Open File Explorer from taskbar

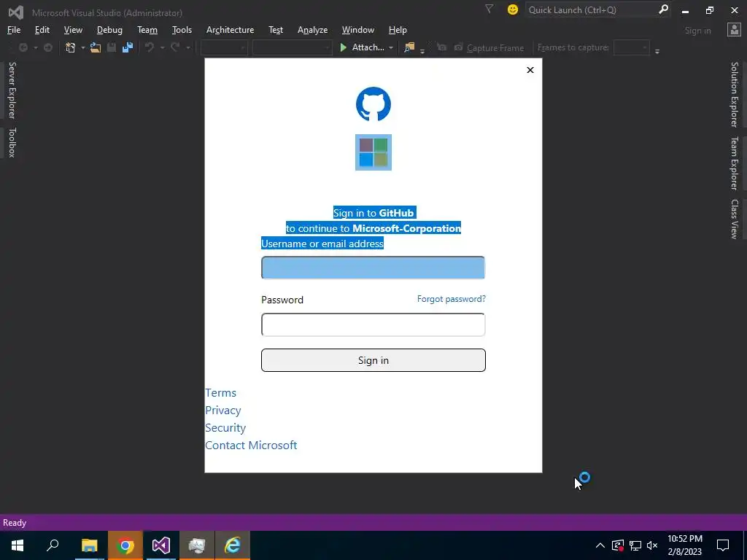(x=89, y=545)
